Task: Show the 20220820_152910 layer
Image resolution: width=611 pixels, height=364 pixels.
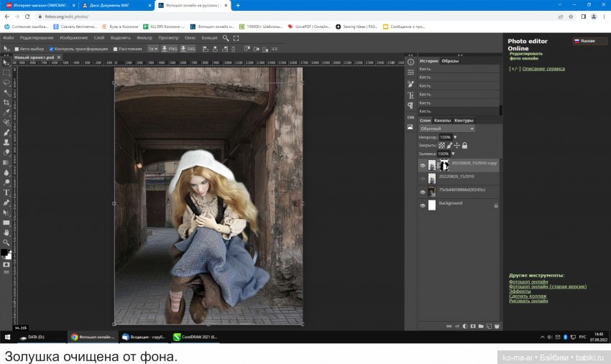Action: (x=423, y=179)
